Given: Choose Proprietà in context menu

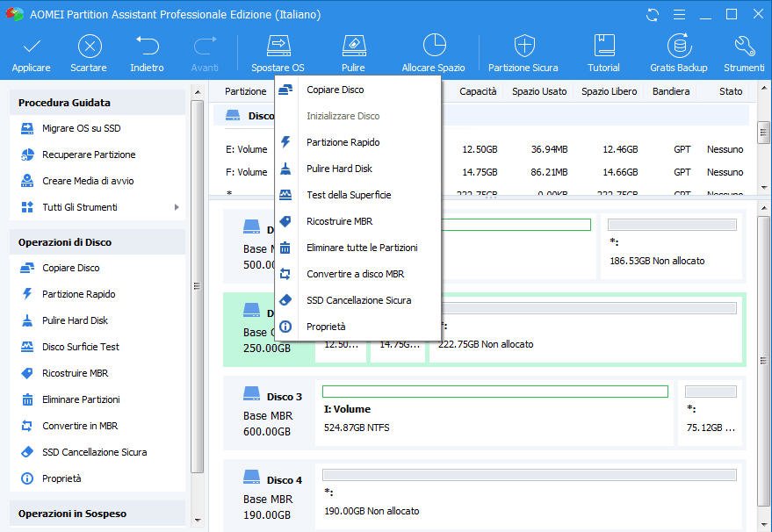Looking at the screenshot, I should [357, 327].
